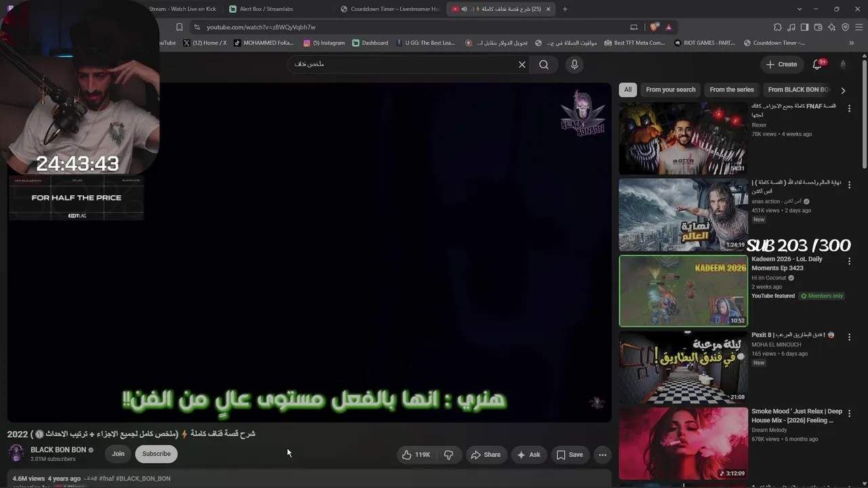Viewport: 868px width, 488px height.
Task: Open options for the Smoke Mood video
Action: click(x=849, y=413)
